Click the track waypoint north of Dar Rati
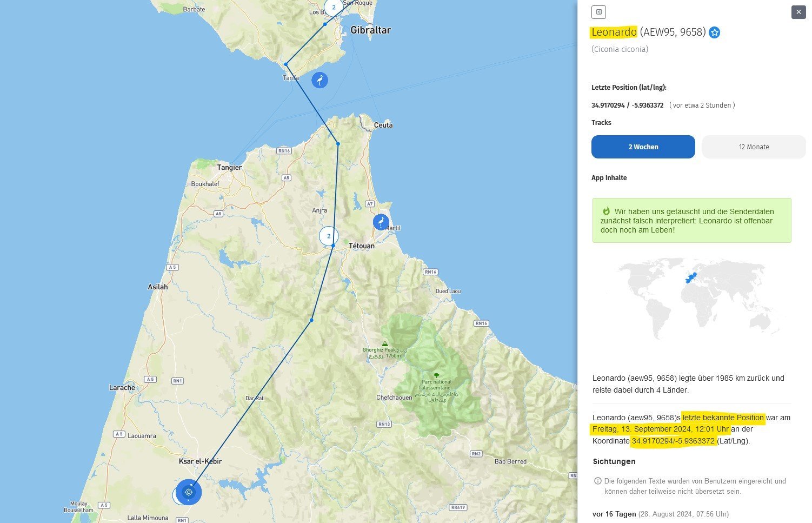The width and height of the screenshot is (812, 523). (311, 320)
